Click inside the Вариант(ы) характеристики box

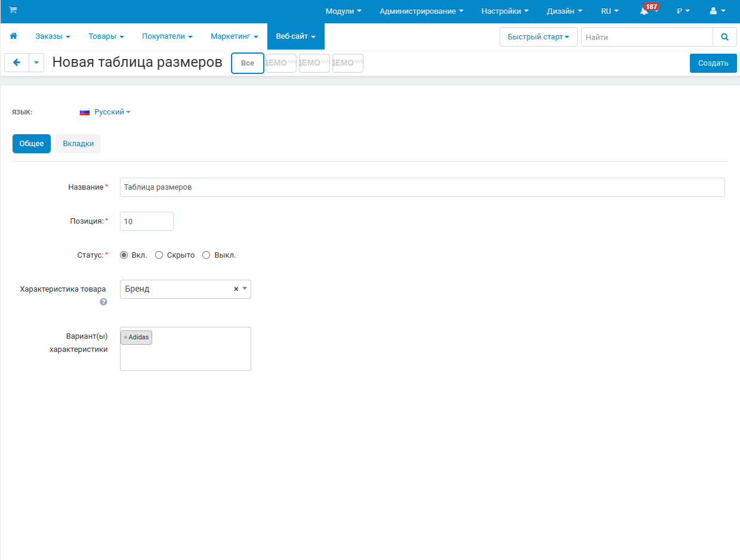pyautogui.click(x=186, y=349)
